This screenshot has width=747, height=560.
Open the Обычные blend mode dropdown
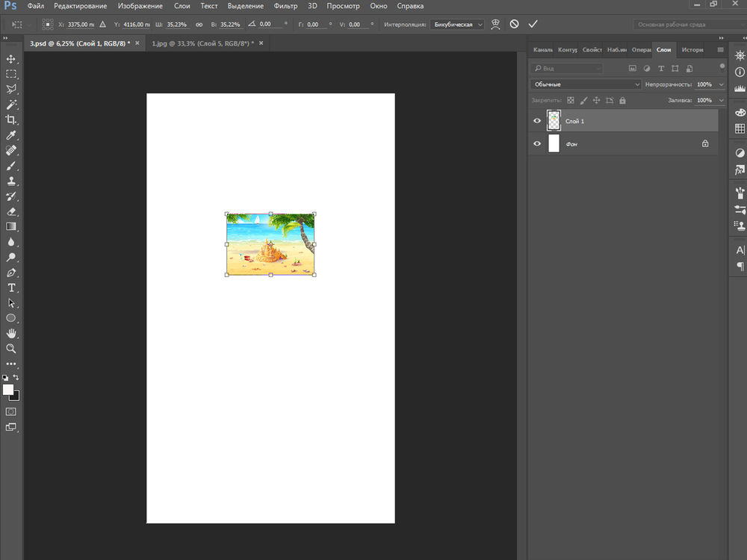click(x=585, y=84)
